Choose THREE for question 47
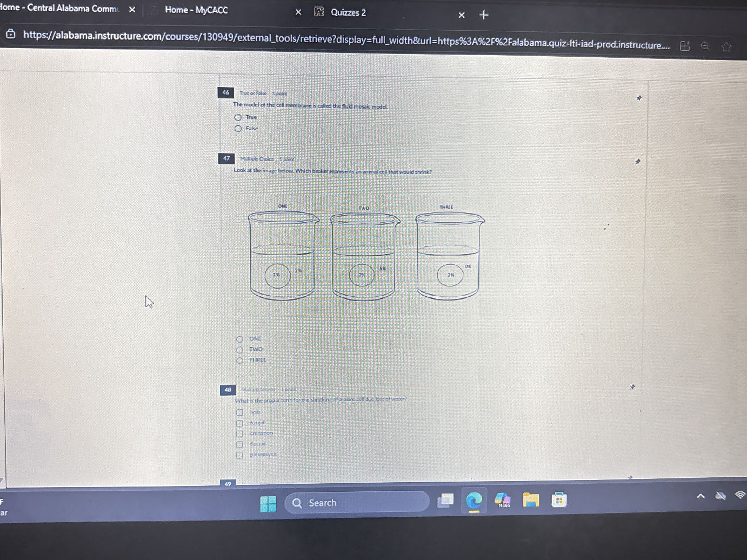The image size is (747, 560). [239, 361]
